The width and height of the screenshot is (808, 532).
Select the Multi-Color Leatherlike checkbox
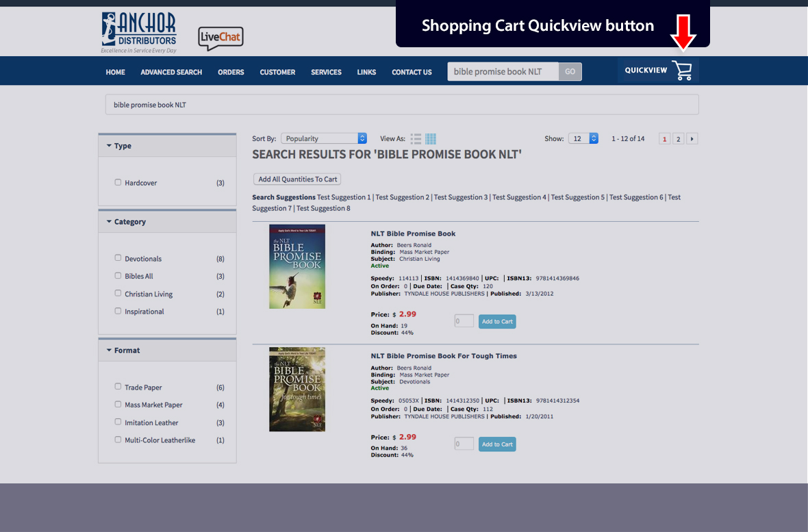click(118, 440)
